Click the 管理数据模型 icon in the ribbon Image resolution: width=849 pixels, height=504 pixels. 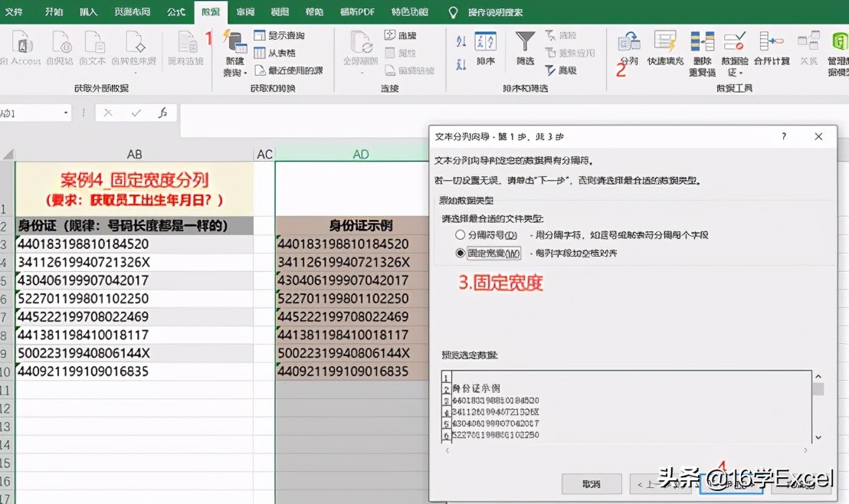(x=840, y=41)
